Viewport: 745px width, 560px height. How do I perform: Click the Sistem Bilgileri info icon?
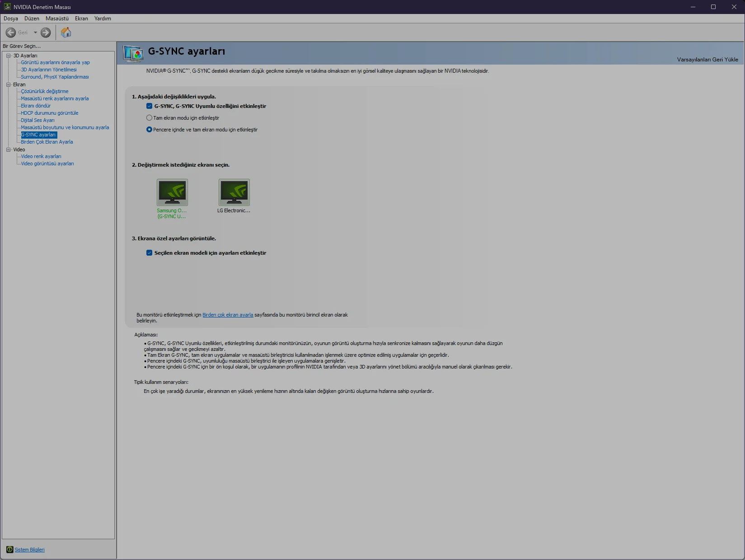[9, 550]
